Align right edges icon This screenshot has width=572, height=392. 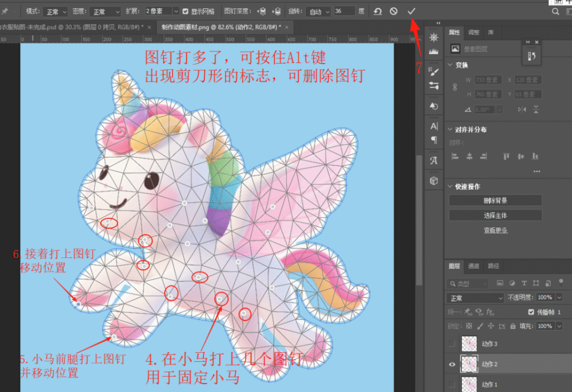coord(484,156)
